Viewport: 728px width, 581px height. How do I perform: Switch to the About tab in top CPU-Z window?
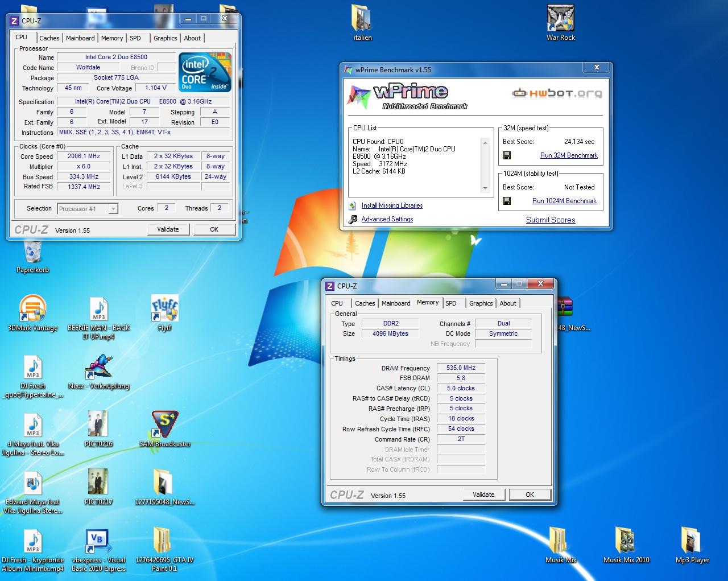192,38
